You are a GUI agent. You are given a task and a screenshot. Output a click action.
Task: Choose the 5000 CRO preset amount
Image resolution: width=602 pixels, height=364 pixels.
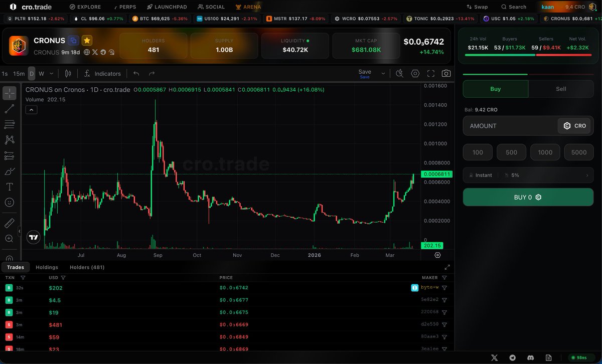point(579,152)
